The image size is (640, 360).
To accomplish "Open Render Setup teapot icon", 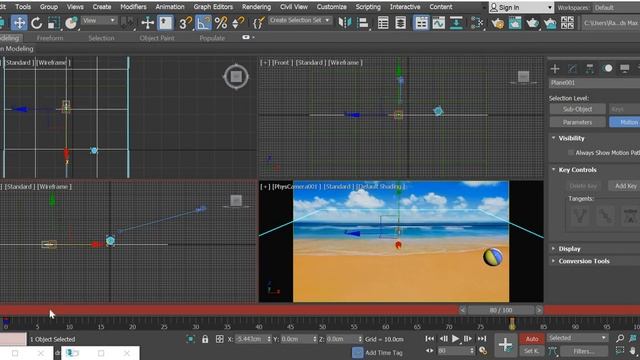I will tap(497, 23).
